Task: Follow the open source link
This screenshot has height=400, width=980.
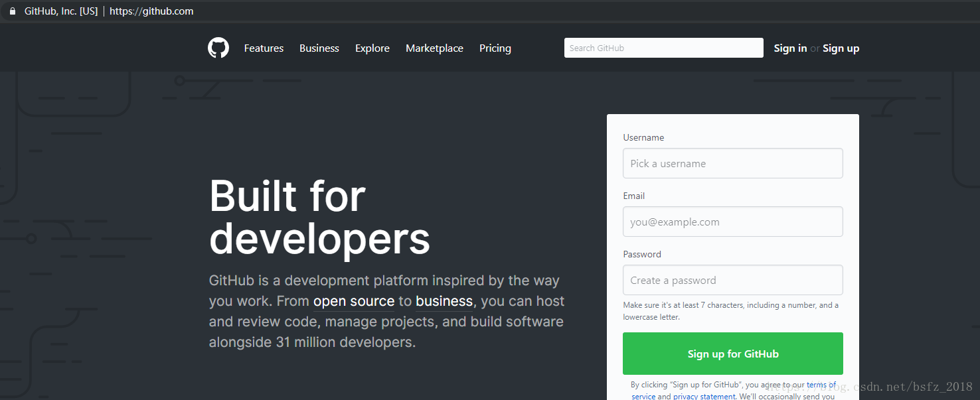Action: (x=354, y=301)
